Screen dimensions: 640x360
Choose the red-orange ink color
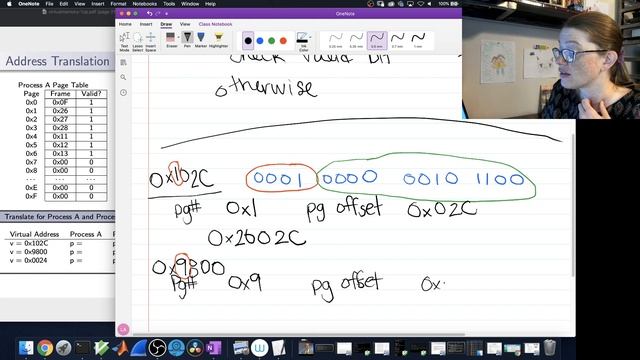point(283,41)
